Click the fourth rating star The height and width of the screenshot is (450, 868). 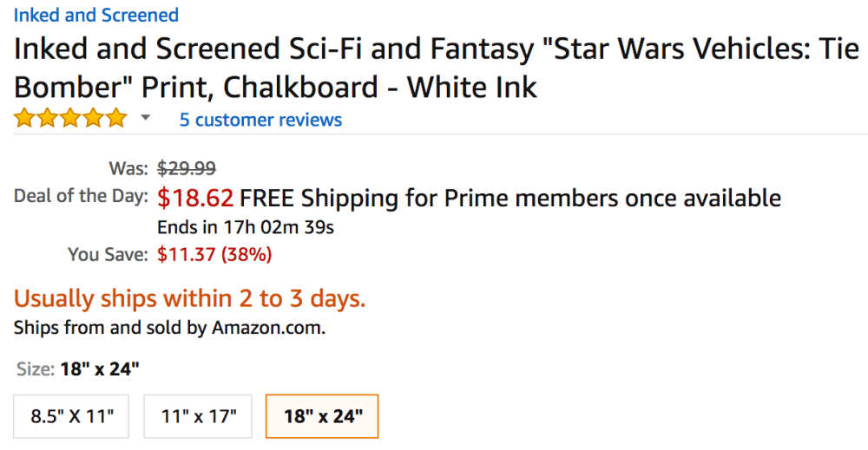(93, 119)
